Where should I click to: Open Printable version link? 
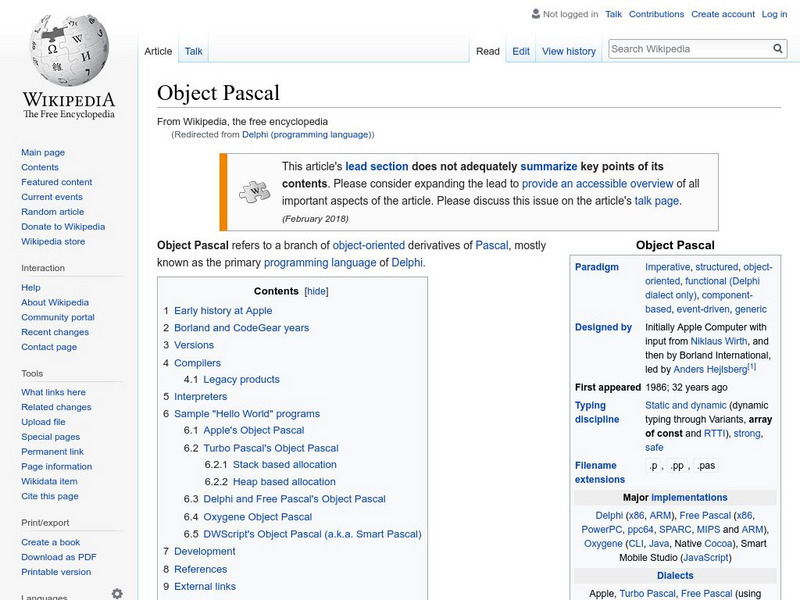point(56,571)
